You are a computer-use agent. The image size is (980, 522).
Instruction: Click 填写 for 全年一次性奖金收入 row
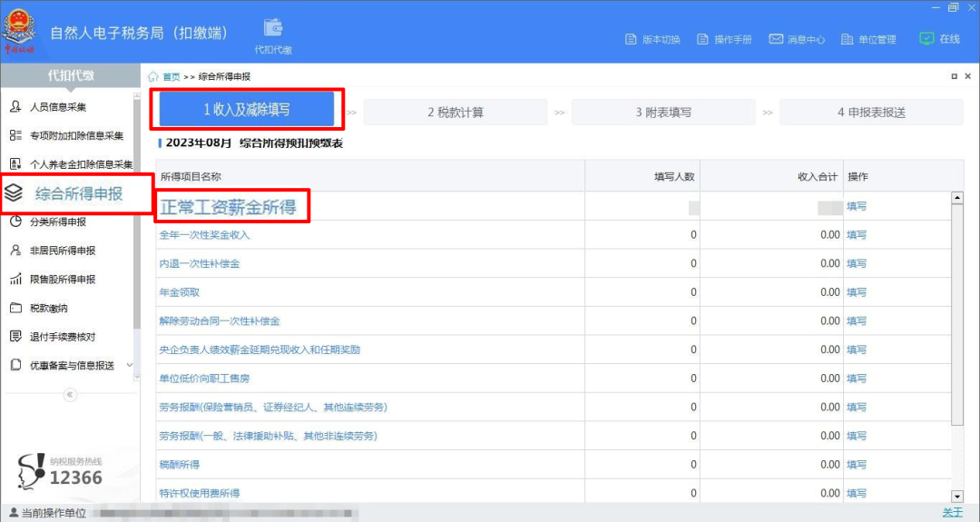(x=857, y=235)
